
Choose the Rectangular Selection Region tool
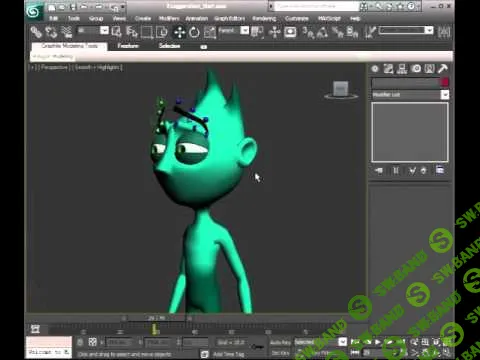[146, 32]
